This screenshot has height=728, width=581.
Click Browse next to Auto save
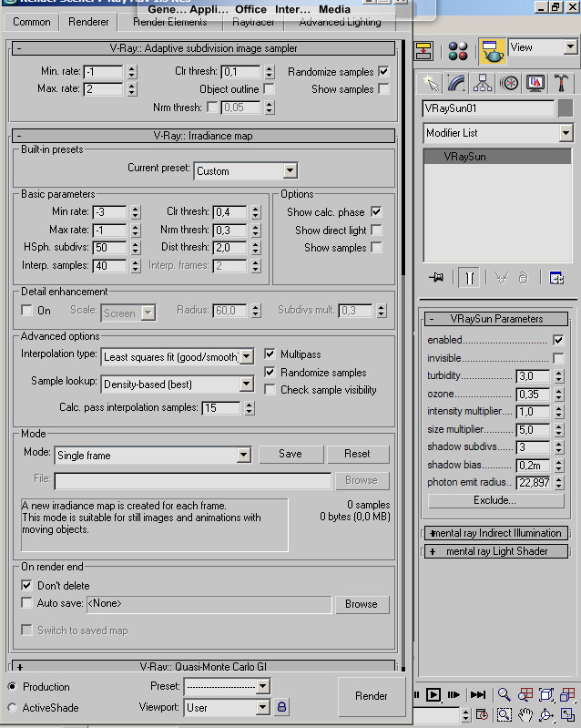[x=362, y=604]
